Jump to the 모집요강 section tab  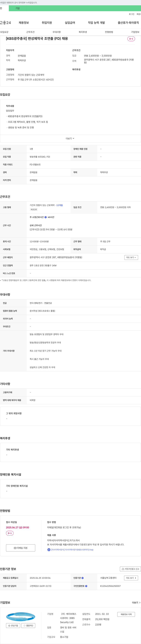click(4, 32)
